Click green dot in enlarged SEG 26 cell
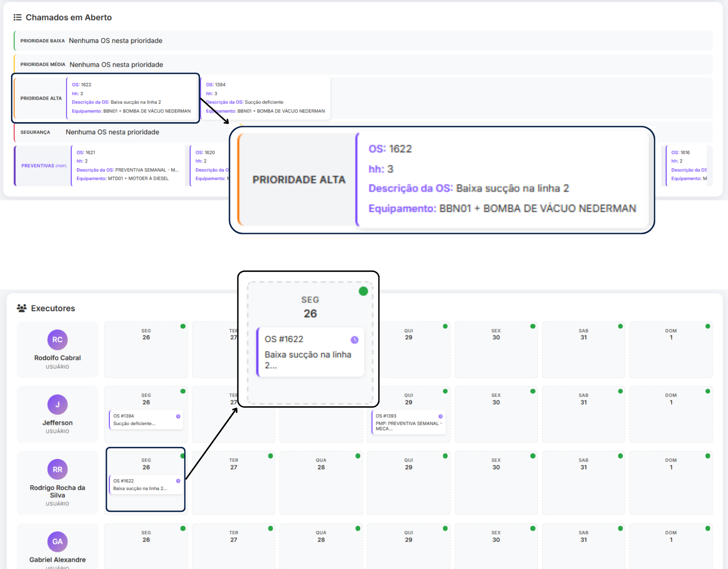 click(x=363, y=291)
